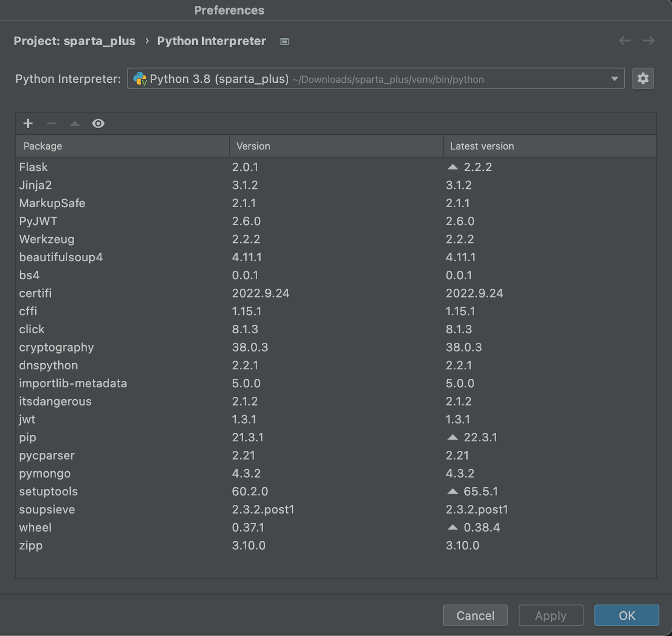Click the plus icon to install a package
672x636 pixels.
tap(28, 123)
